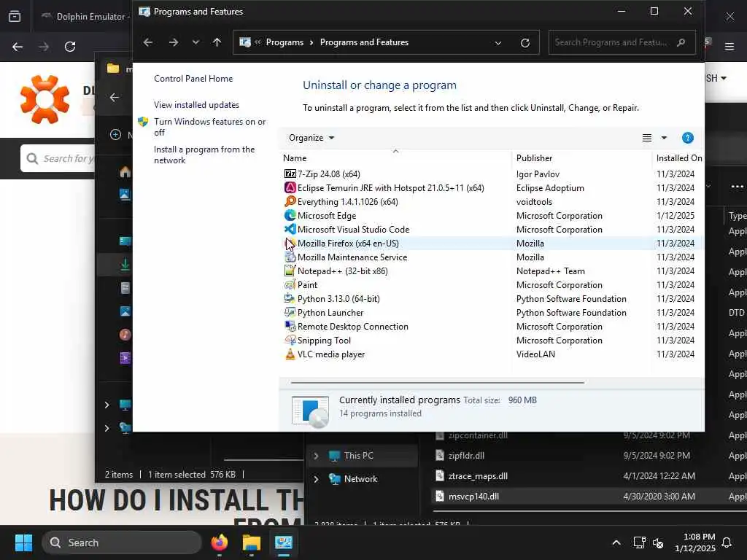Open Firefox from the taskbar
The image size is (747, 560).
coord(219,542)
